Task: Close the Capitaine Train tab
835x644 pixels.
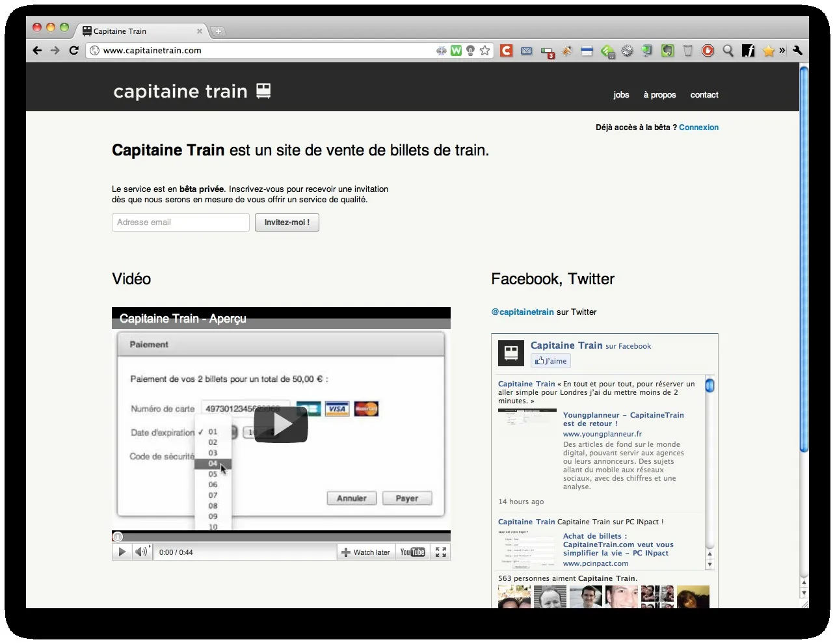Action: 200,31
